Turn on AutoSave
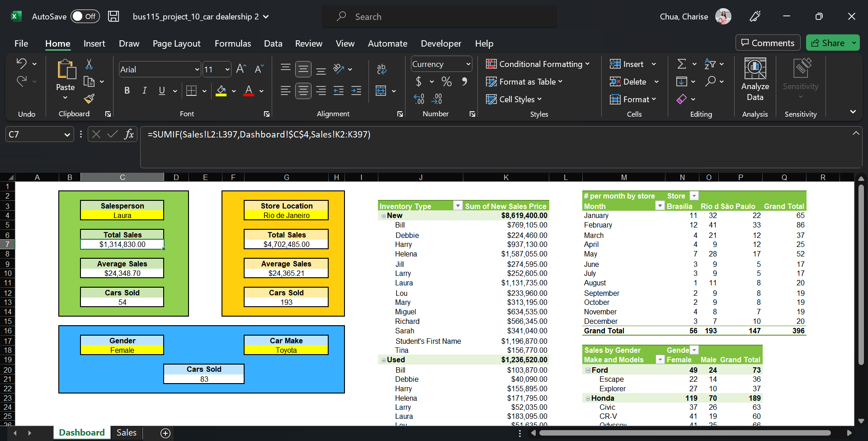The width and height of the screenshot is (868, 441). pyautogui.click(x=85, y=16)
